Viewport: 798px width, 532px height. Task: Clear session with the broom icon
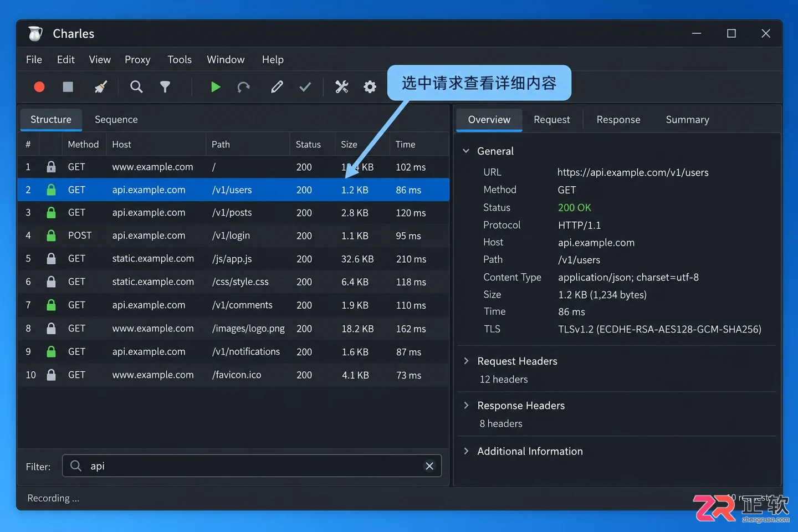point(101,87)
